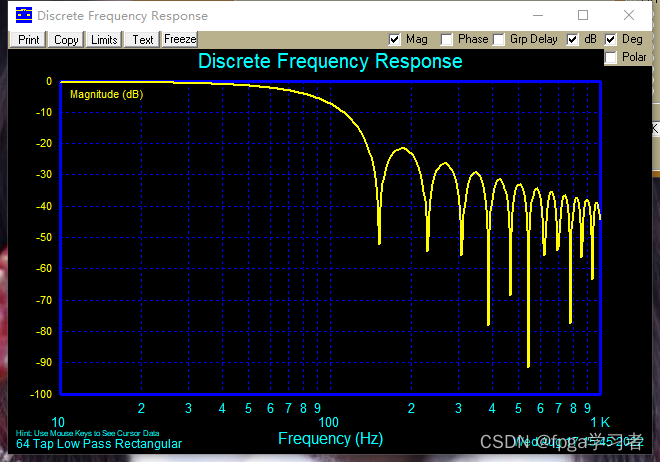Click the mouse keys cursor data hint text
The height and width of the screenshot is (462, 660).
point(88,433)
